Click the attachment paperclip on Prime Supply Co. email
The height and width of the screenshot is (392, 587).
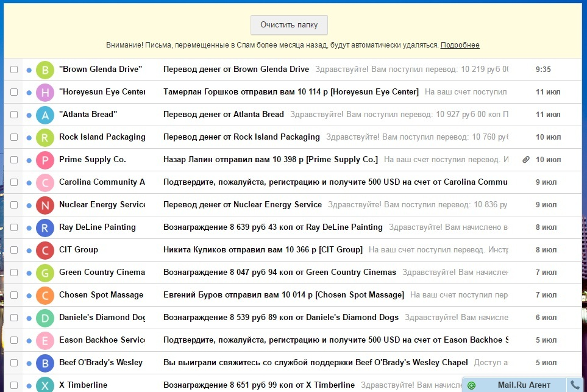tap(526, 160)
